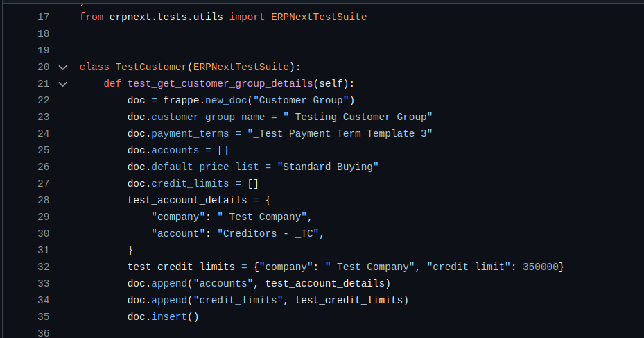The width and height of the screenshot is (644, 338).
Task: Collapse the TestCustomer class fold chevron
Action: pos(63,67)
